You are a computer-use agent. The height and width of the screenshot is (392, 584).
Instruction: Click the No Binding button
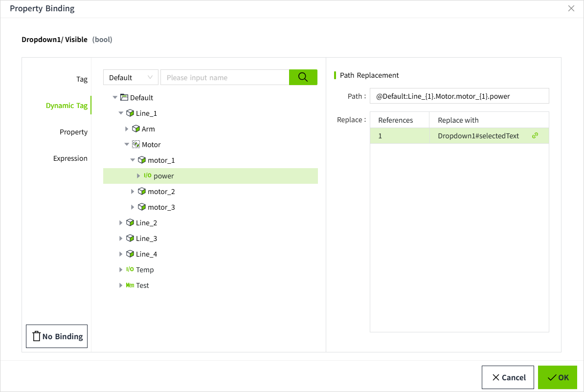click(57, 336)
